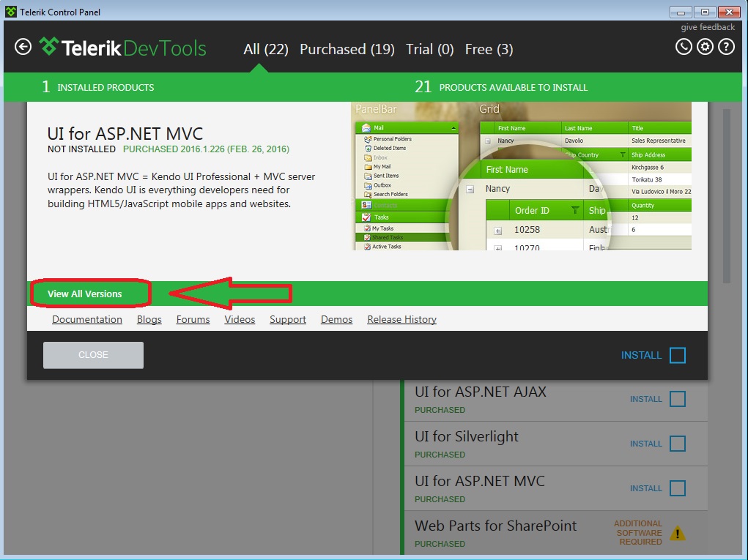Viewport: 748px width, 560px height.
Task: Click ADDITIONAL SOFTWARE REQUIRED text
Action: pyautogui.click(x=638, y=533)
